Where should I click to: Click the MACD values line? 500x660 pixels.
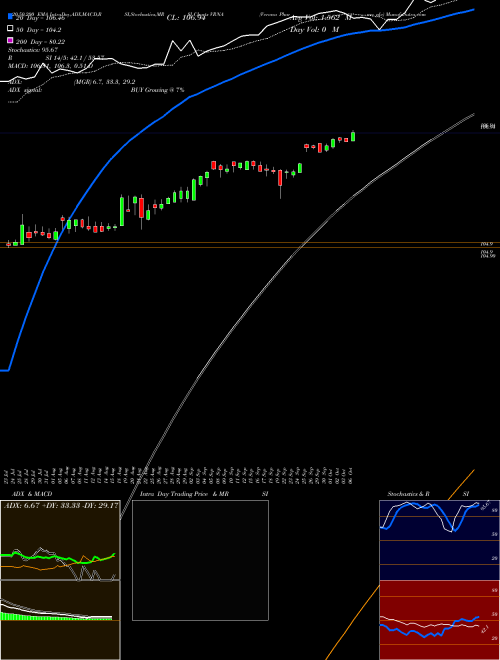pyautogui.click(x=51, y=66)
